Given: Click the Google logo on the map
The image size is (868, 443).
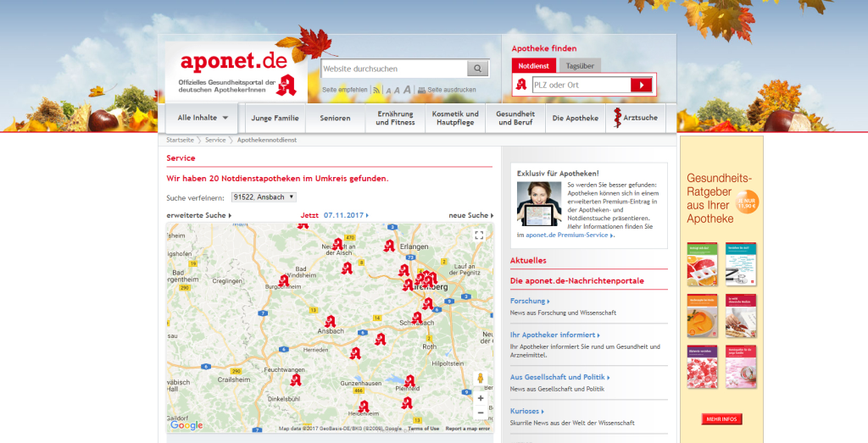Looking at the screenshot, I should (x=186, y=424).
